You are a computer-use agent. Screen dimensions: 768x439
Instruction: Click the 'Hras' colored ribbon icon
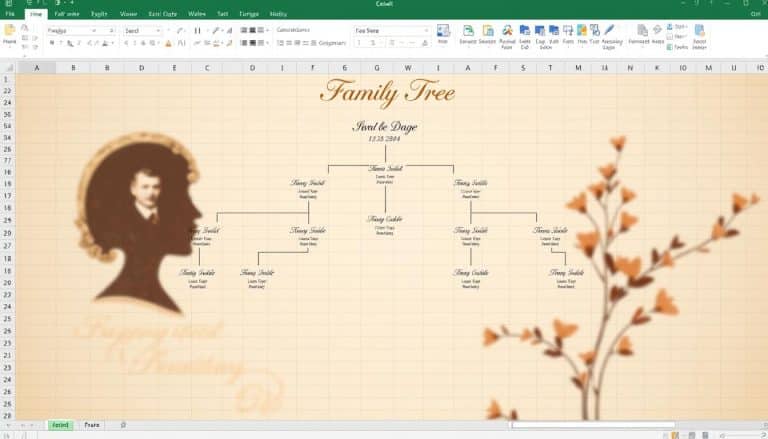point(582,31)
